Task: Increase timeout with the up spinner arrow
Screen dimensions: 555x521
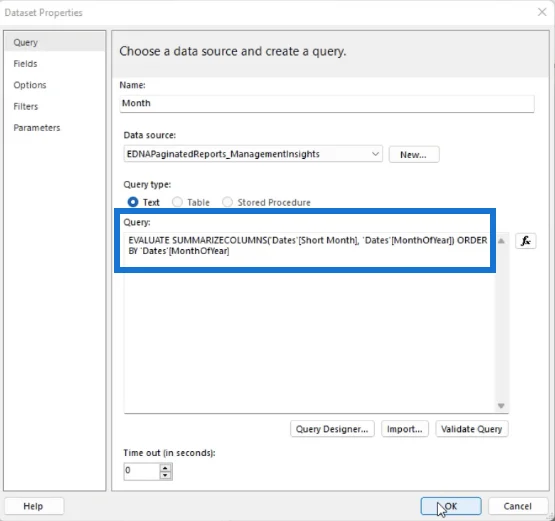Action: (165, 468)
